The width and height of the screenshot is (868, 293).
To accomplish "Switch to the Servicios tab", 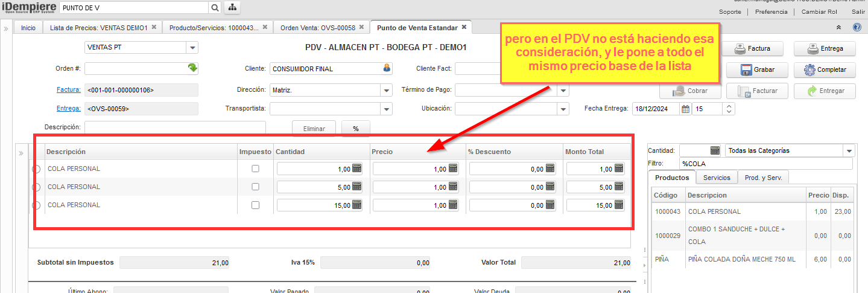I will (x=717, y=178).
